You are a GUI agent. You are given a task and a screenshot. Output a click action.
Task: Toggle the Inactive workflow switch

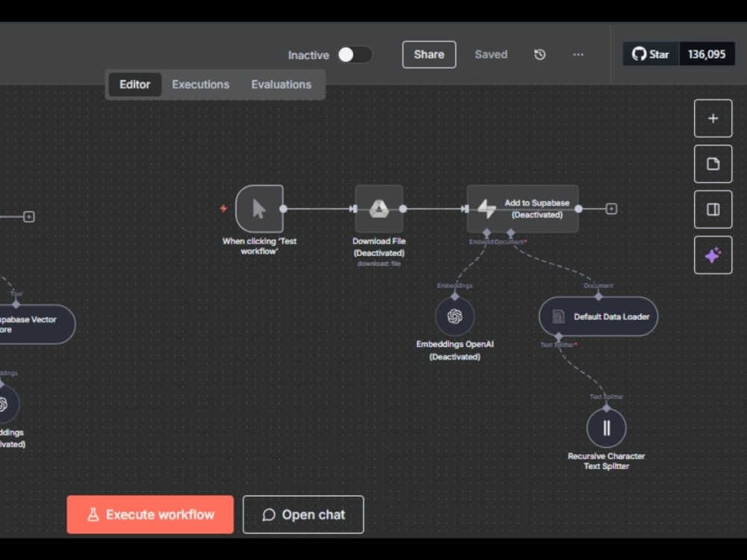click(355, 55)
